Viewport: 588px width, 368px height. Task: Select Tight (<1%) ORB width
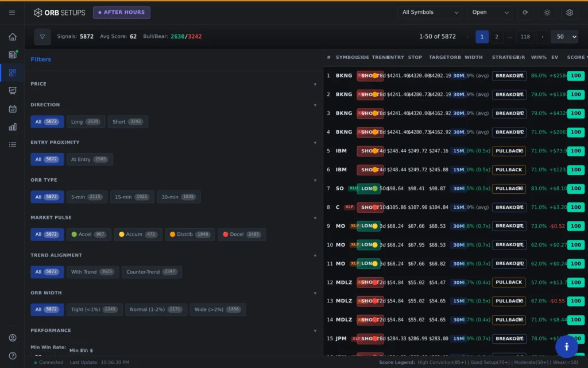[x=94, y=309]
